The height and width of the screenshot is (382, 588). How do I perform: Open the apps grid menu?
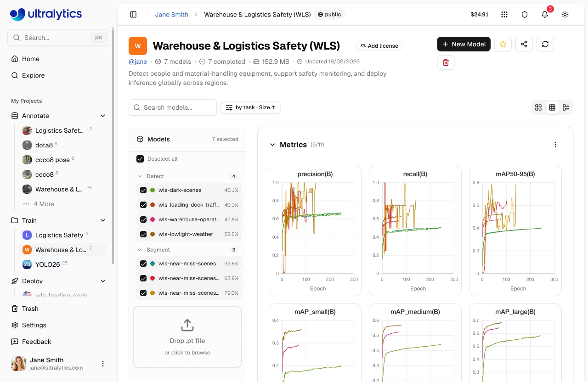click(504, 14)
